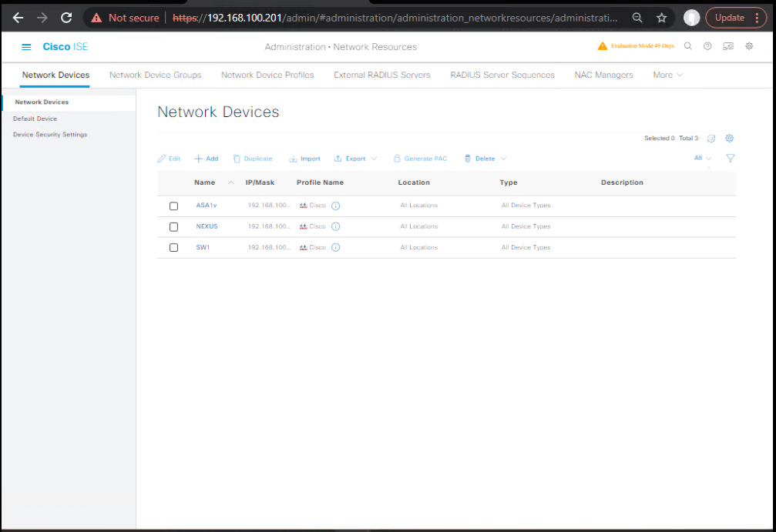Refresh the Network Devices table

711,139
